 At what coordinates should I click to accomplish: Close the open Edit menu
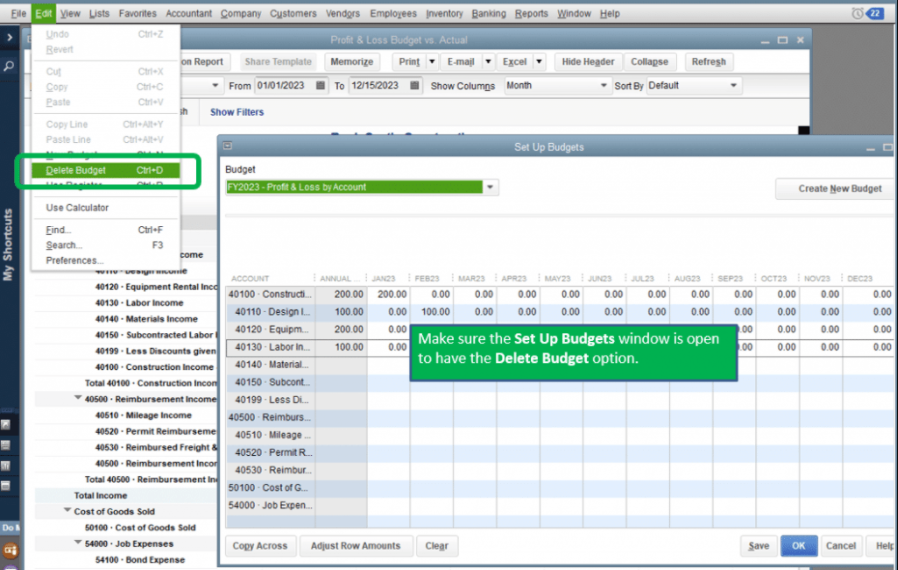pyautogui.click(x=44, y=13)
